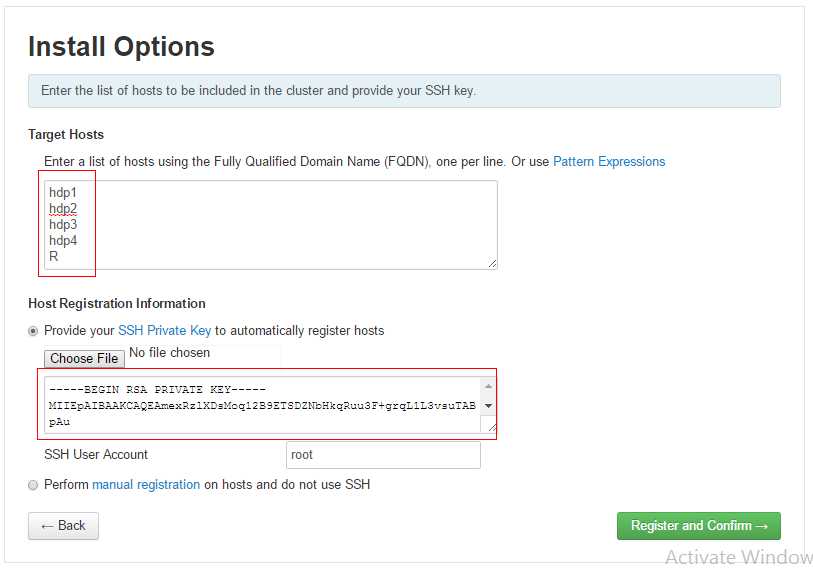
Task: Select manual registration radio option
Action: tap(33, 485)
